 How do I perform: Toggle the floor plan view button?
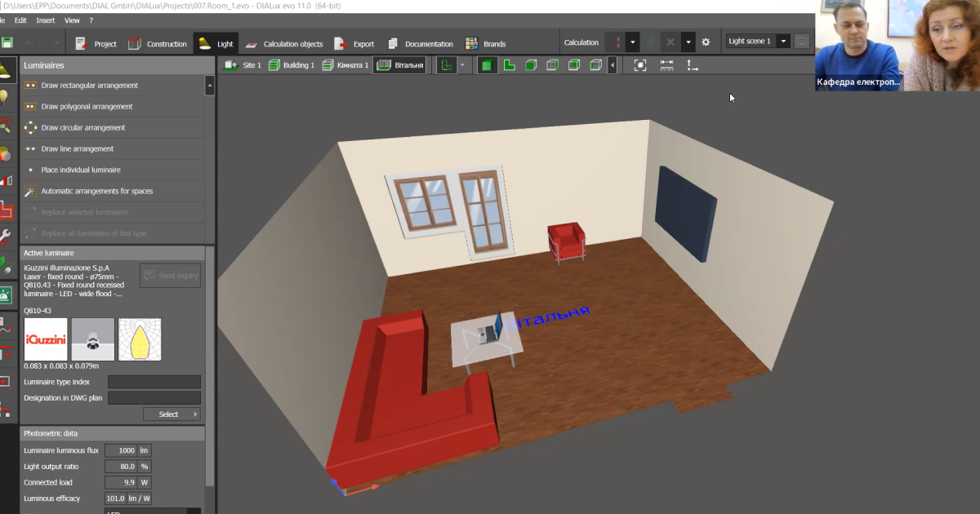coord(509,65)
